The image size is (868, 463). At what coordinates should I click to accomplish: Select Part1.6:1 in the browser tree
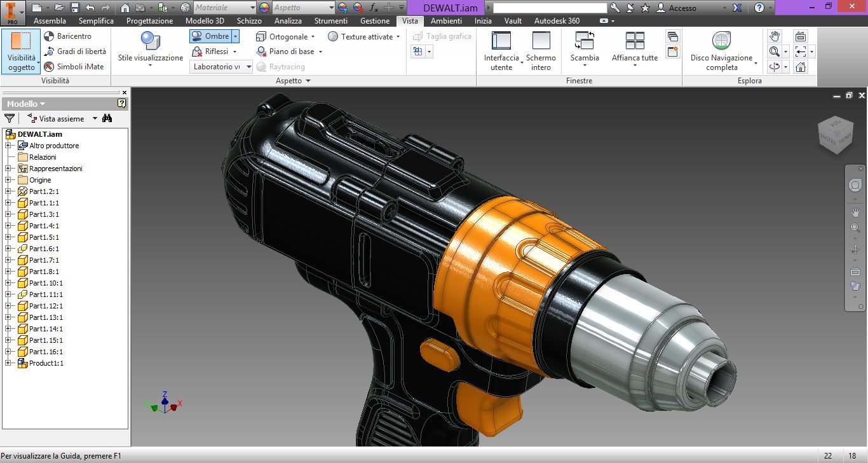[x=44, y=249]
